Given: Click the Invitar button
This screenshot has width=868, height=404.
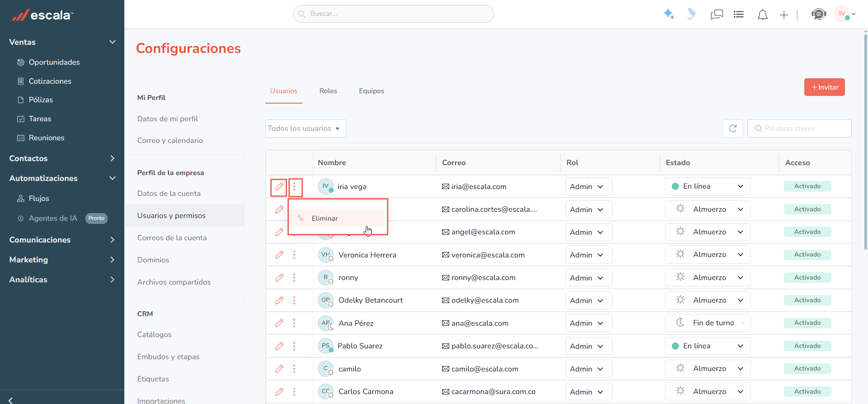Looking at the screenshot, I should 825,87.
